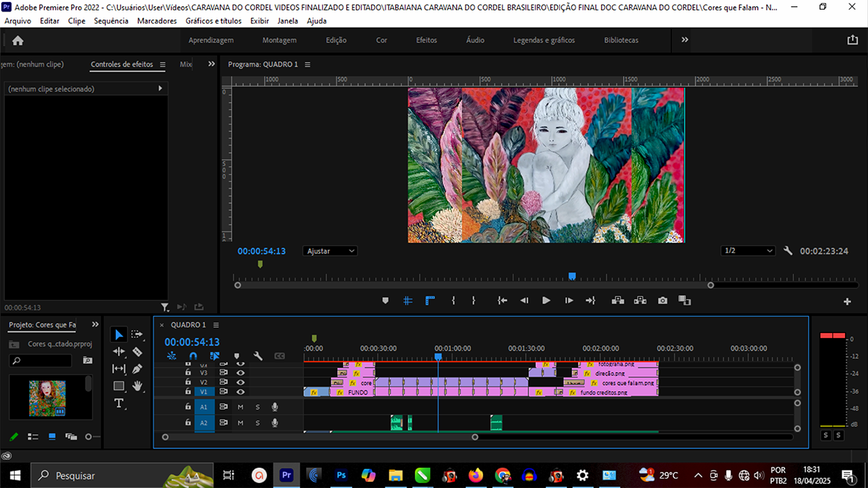Select the Hand tool
Image resolution: width=868 pixels, height=488 pixels.
coord(137,386)
